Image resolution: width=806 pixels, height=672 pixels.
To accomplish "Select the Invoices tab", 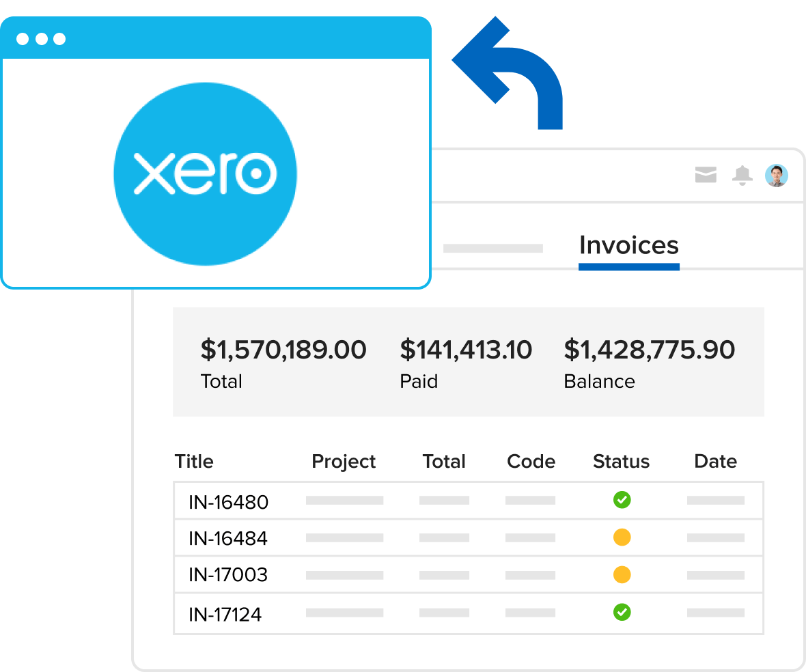I will point(628,245).
